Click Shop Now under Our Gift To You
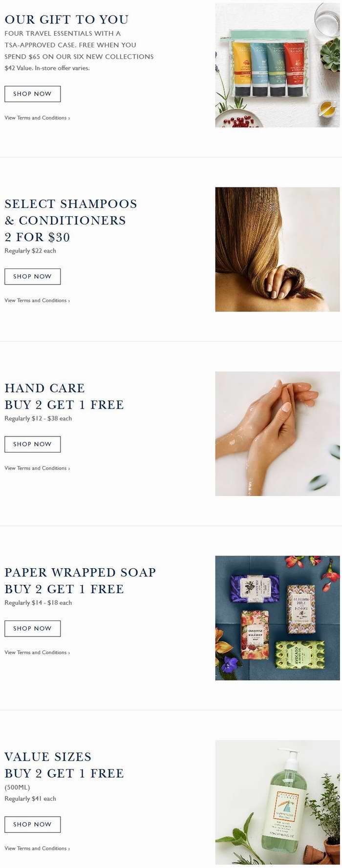342x868 pixels. [32, 94]
